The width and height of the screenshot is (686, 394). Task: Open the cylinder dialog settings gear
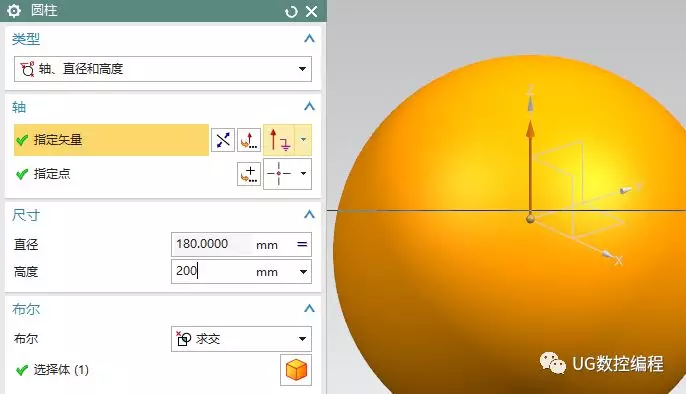coord(14,10)
